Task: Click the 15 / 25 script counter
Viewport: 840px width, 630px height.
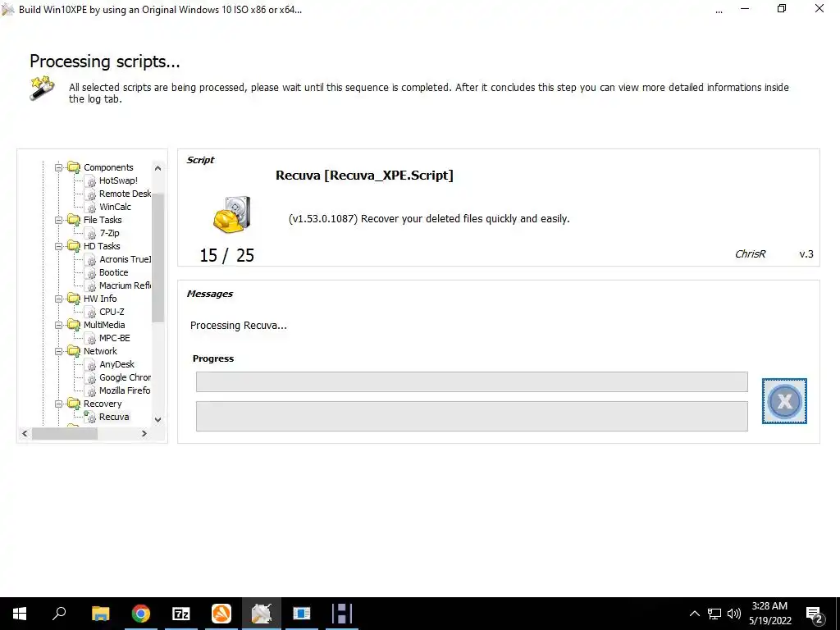Action: [227, 256]
